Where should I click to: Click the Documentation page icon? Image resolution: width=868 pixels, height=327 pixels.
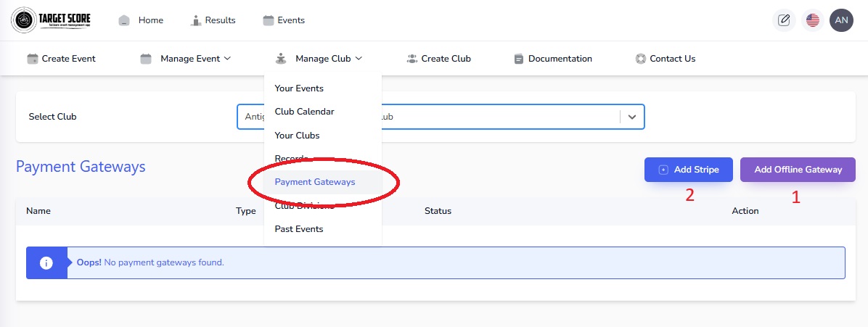(x=519, y=59)
